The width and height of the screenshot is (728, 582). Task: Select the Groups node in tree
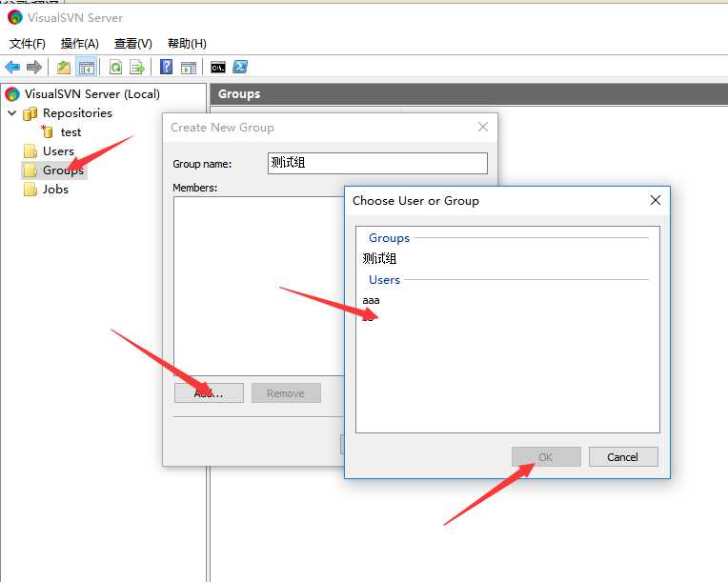click(63, 171)
